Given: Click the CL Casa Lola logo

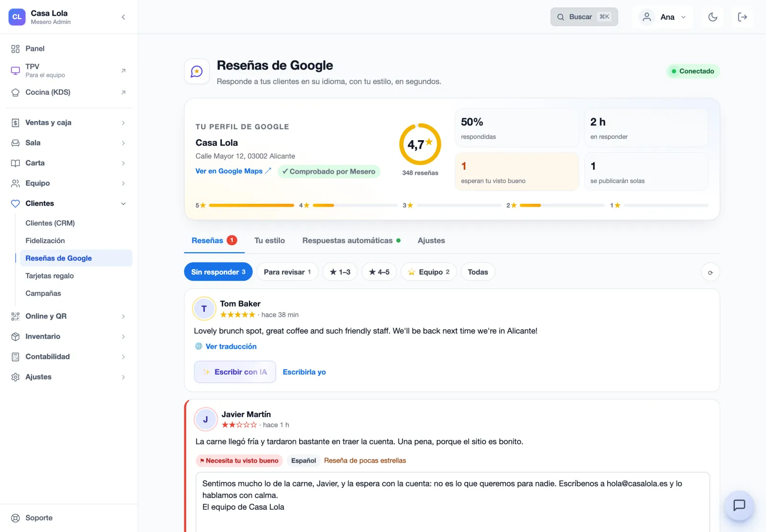Looking at the screenshot, I should pos(17,17).
